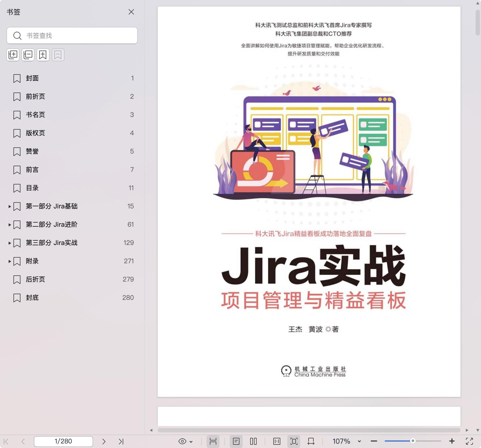The width and height of the screenshot is (481, 448).
Task: Set actual size 1:1 zoom
Action: point(277,441)
